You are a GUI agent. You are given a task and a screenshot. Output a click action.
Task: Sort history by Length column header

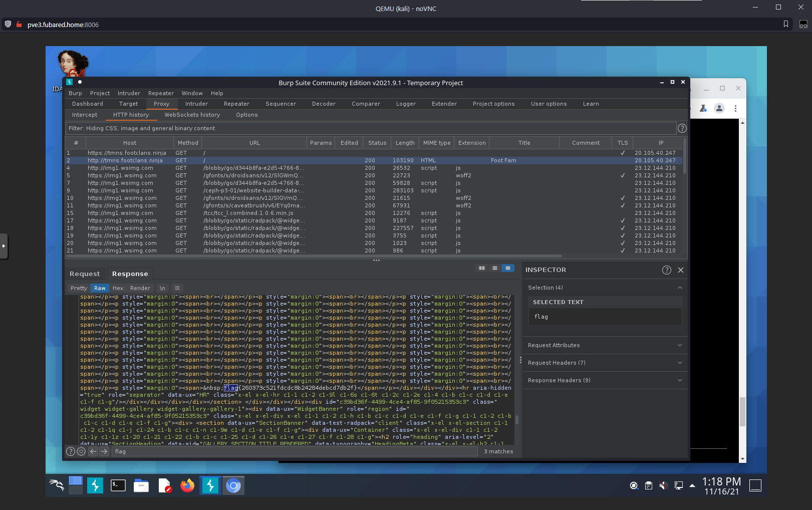(x=405, y=143)
